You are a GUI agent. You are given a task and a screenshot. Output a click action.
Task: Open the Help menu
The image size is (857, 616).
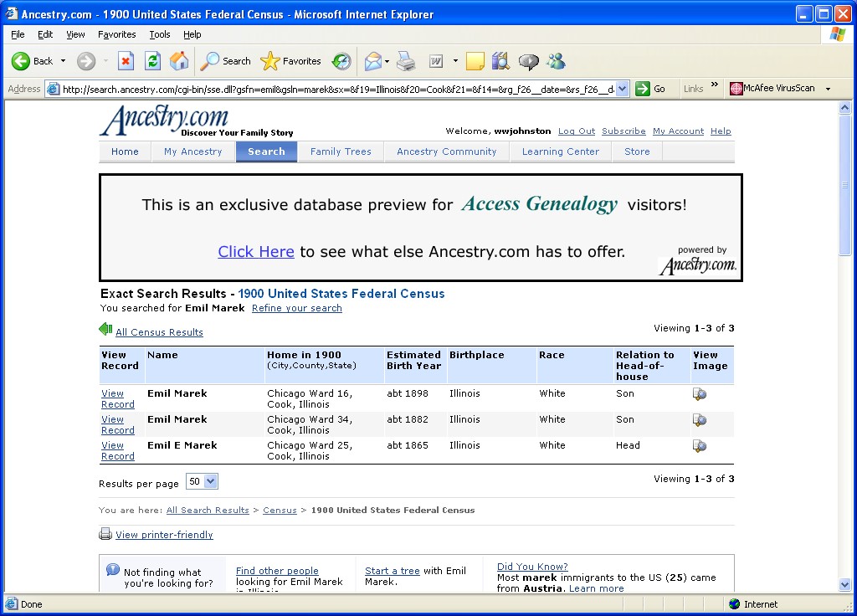point(192,34)
